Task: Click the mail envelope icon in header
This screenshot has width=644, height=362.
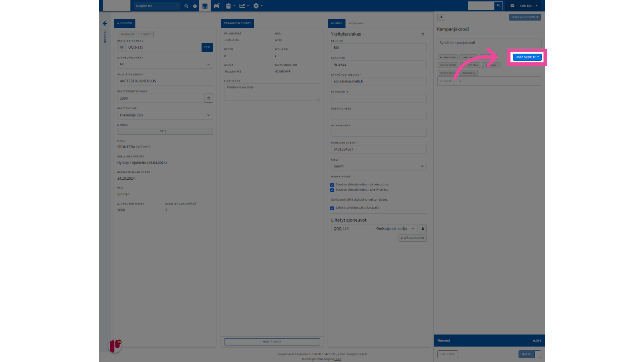Action: click(512, 6)
